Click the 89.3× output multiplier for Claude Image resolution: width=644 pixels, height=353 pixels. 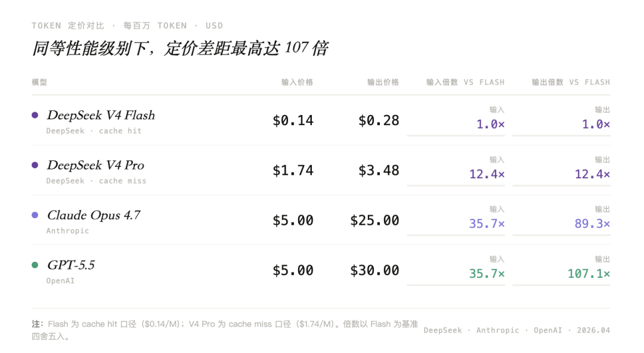point(593,224)
